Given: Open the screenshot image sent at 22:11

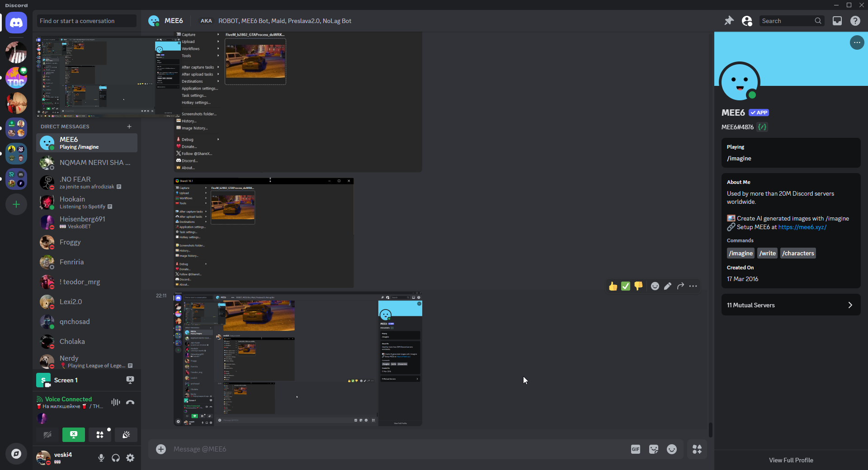Looking at the screenshot, I should 298,359.
